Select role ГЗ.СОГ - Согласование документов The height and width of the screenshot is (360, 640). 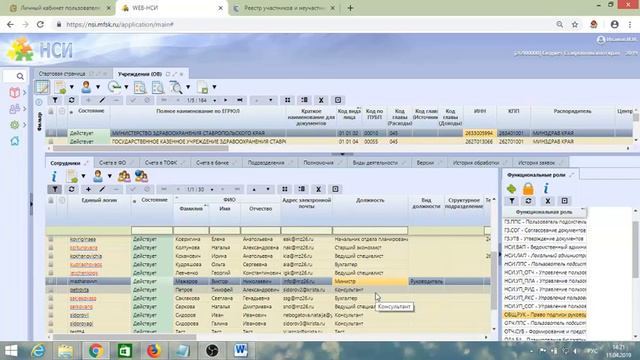545,231
